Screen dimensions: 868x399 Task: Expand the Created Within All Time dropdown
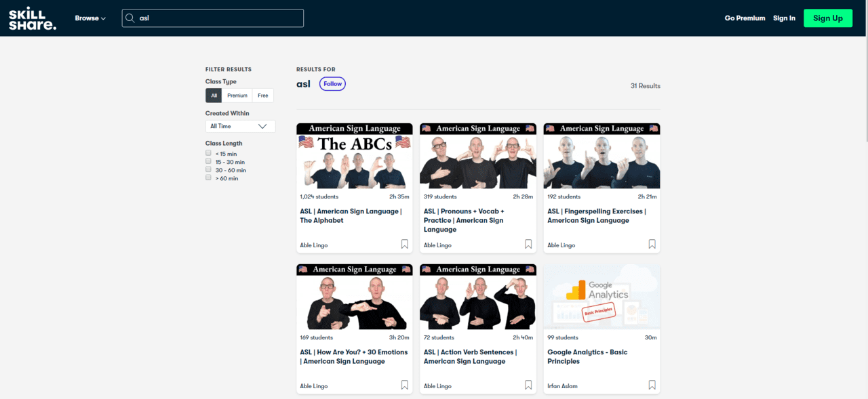coord(240,126)
